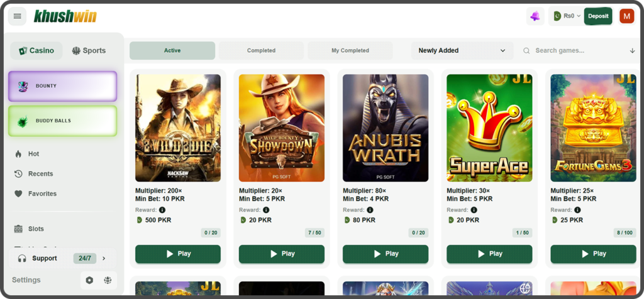
Task: Play the 30× multiplier game
Action: pos(489,254)
